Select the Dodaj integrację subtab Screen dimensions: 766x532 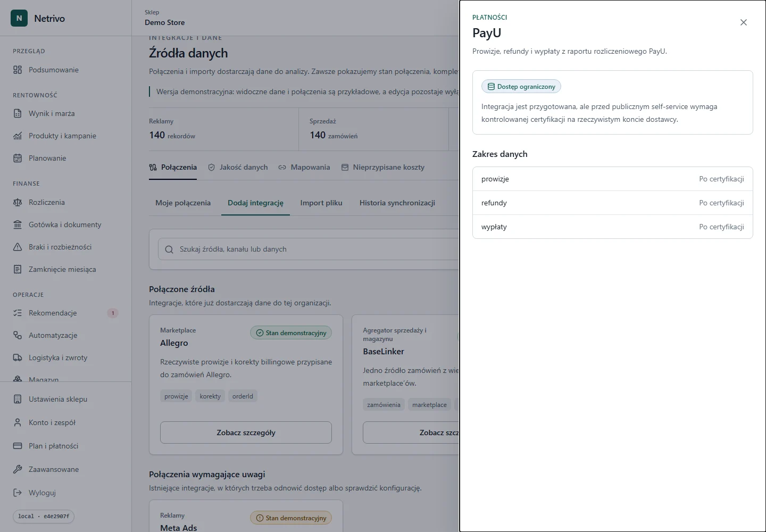point(255,203)
